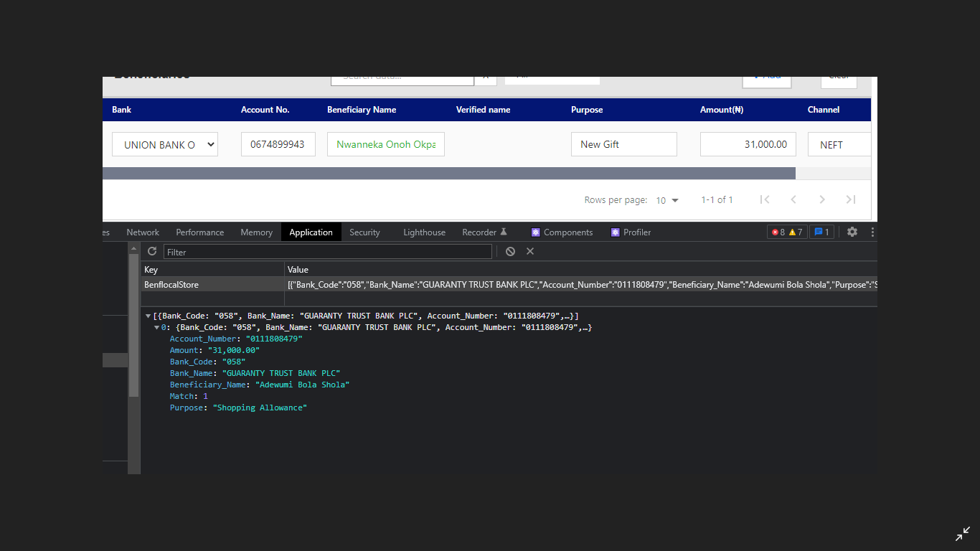Screen dimensions: 980x551
Task: Delete the selected storage item
Action: [x=530, y=251]
